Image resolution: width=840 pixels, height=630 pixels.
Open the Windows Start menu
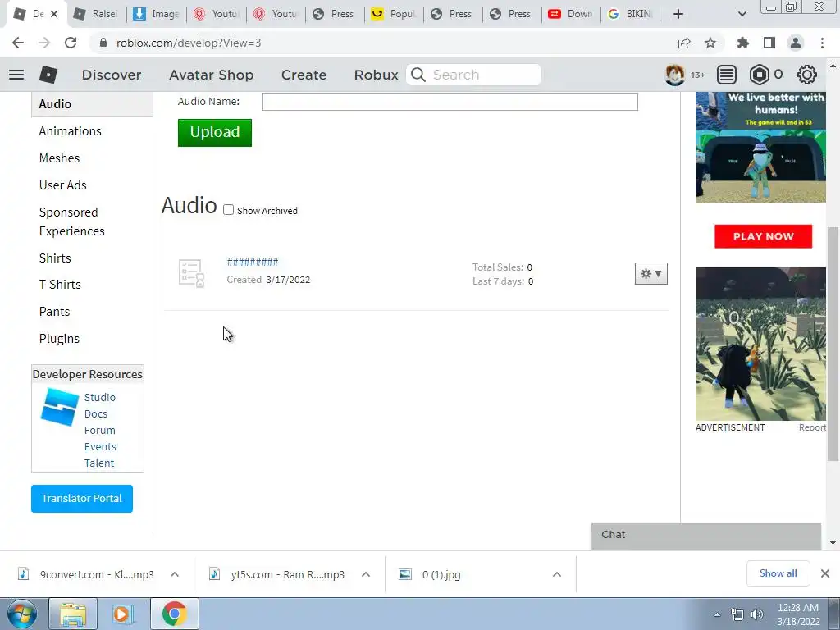22,614
